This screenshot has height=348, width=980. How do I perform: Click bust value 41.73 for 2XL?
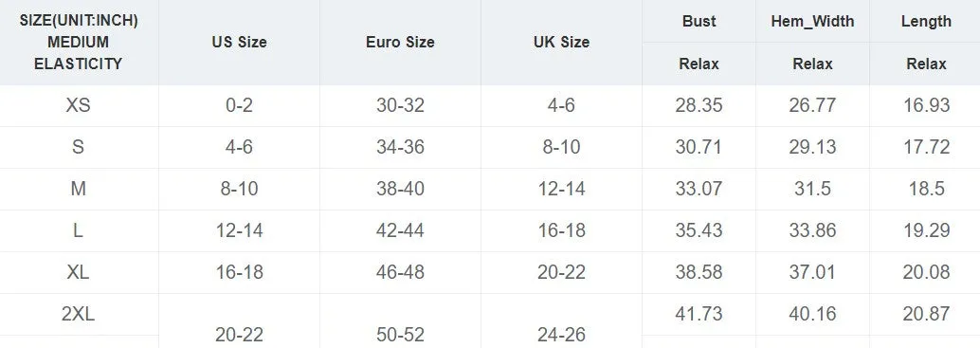coord(699,314)
